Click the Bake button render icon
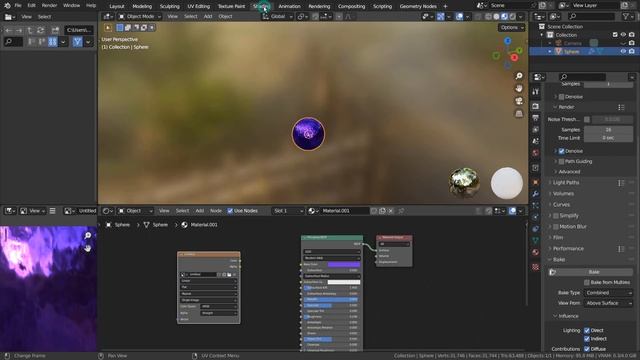Viewport: 640px width, 360px height. point(553,272)
